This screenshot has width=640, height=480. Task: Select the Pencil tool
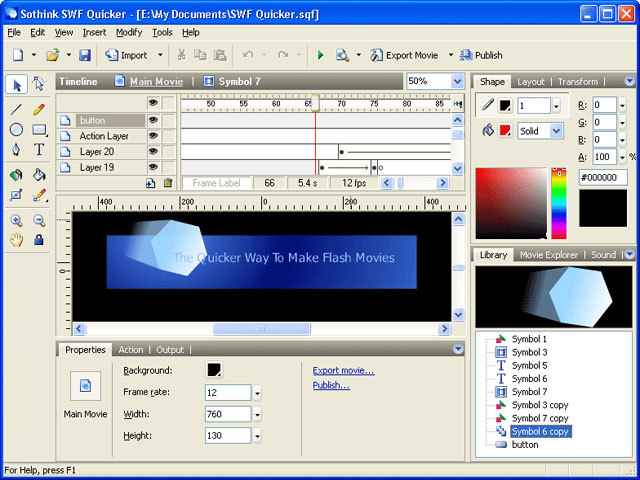(x=39, y=109)
